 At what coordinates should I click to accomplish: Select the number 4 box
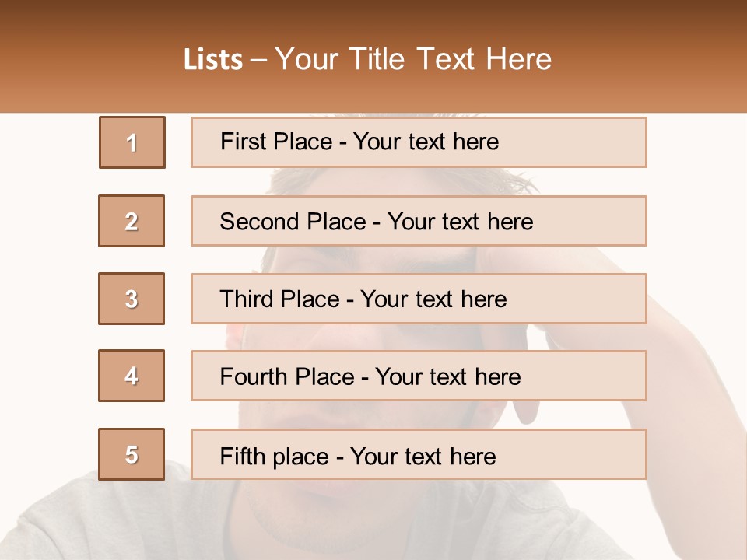point(132,376)
